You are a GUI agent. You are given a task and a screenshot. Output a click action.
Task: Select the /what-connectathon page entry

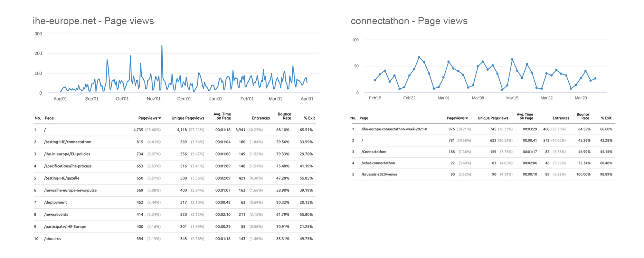378,163
